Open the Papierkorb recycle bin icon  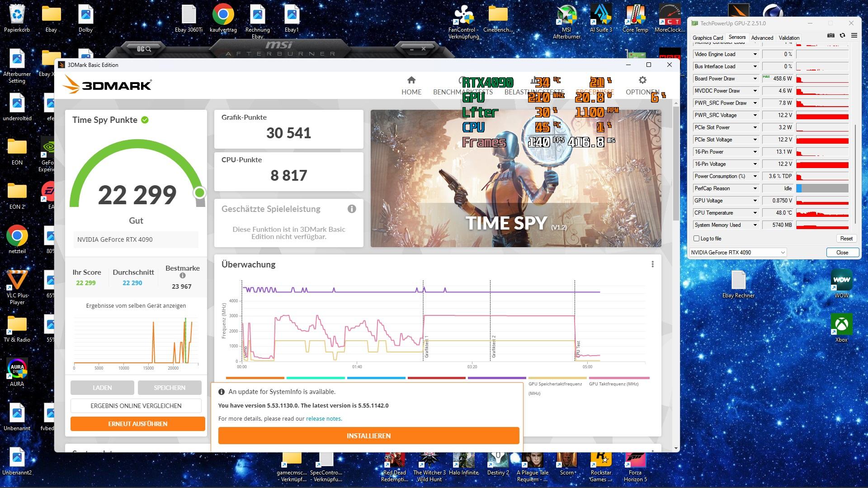pyautogui.click(x=17, y=18)
